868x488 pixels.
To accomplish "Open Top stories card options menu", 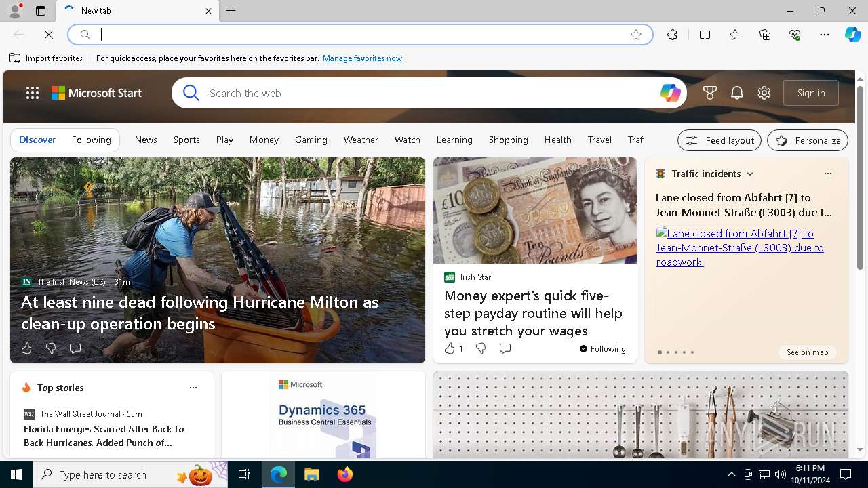I will [193, 388].
